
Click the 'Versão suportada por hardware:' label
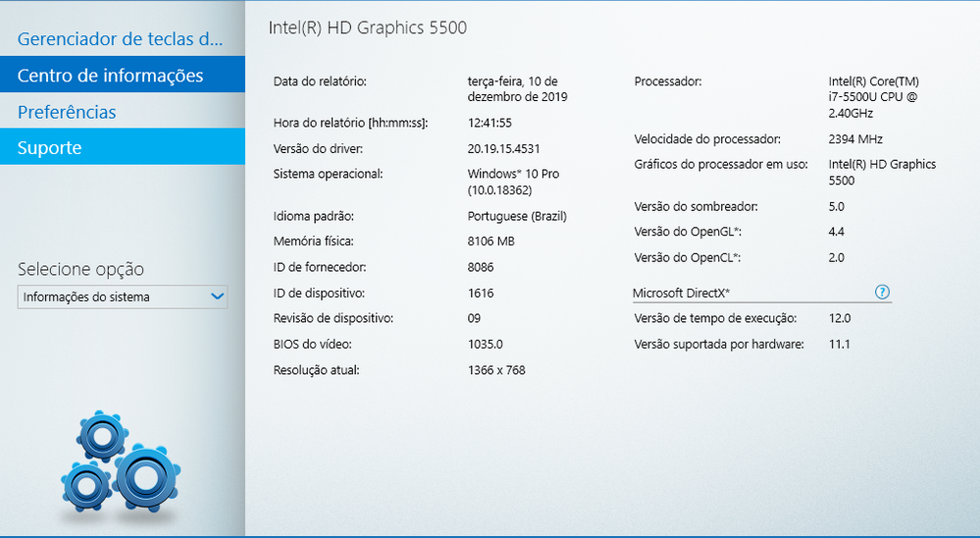click(x=719, y=344)
